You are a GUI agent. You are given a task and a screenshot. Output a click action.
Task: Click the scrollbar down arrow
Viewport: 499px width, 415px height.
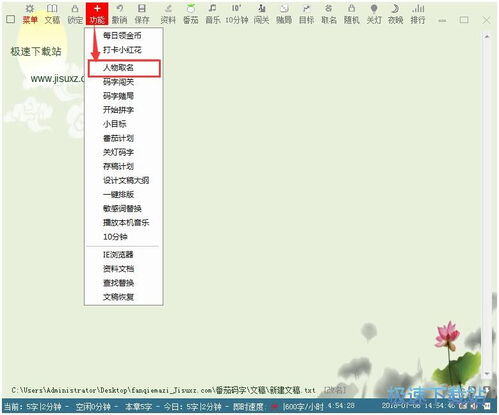tap(487, 374)
